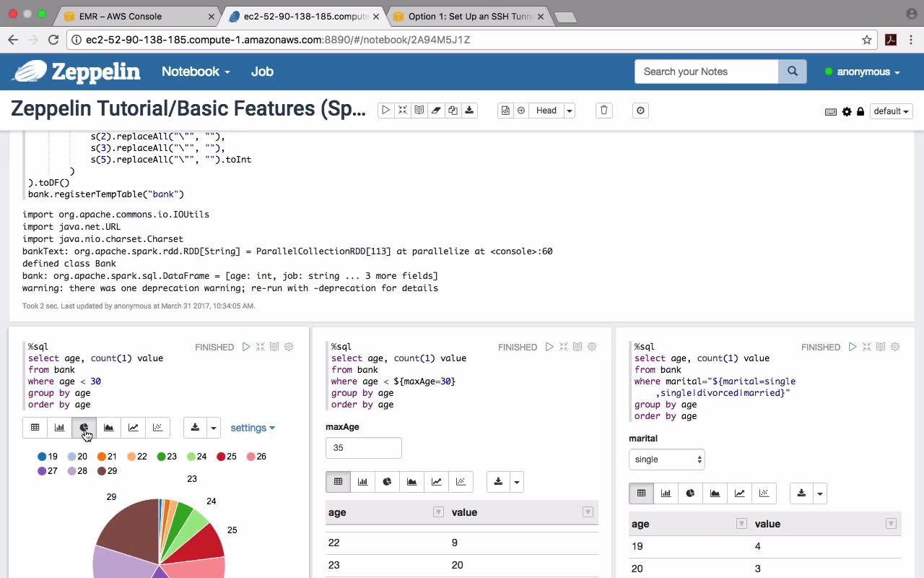Open the default view mode dropdown
Viewport: 924px width, 578px height.
click(x=892, y=111)
